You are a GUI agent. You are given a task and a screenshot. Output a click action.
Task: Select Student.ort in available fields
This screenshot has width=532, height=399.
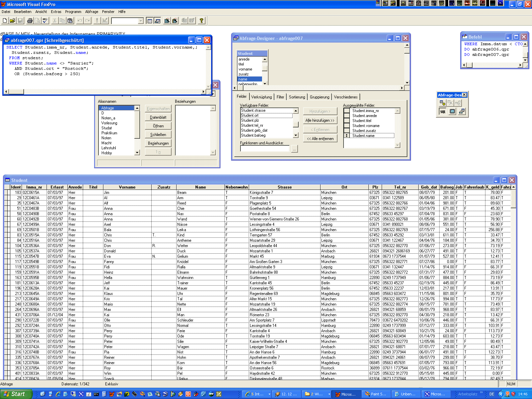[266, 115]
